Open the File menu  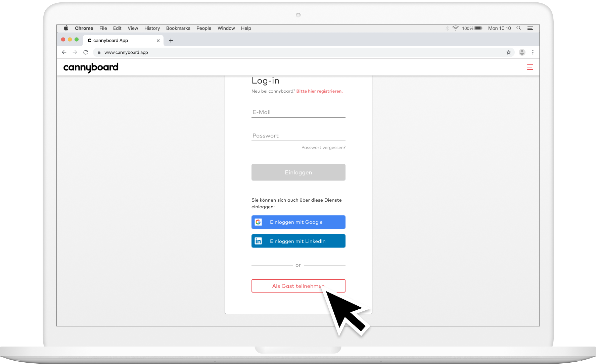pyautogui.click(x=103, y=28)
